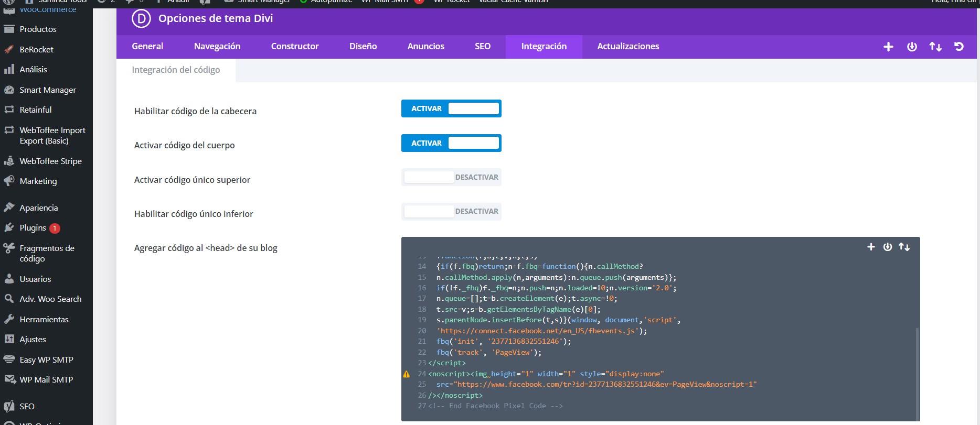Switch to Anuncios tab
This screenshot has height=425, width=980.
426,47
